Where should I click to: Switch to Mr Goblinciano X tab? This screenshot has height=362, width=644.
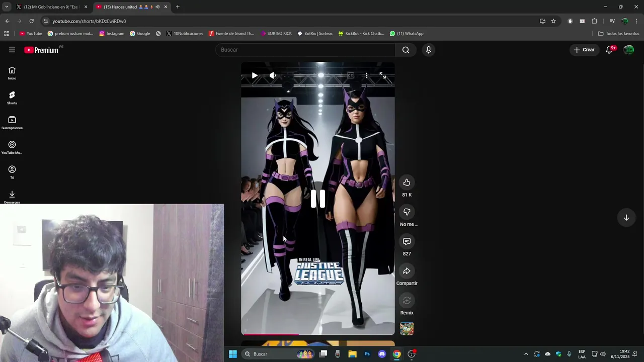tap(51, 7)
